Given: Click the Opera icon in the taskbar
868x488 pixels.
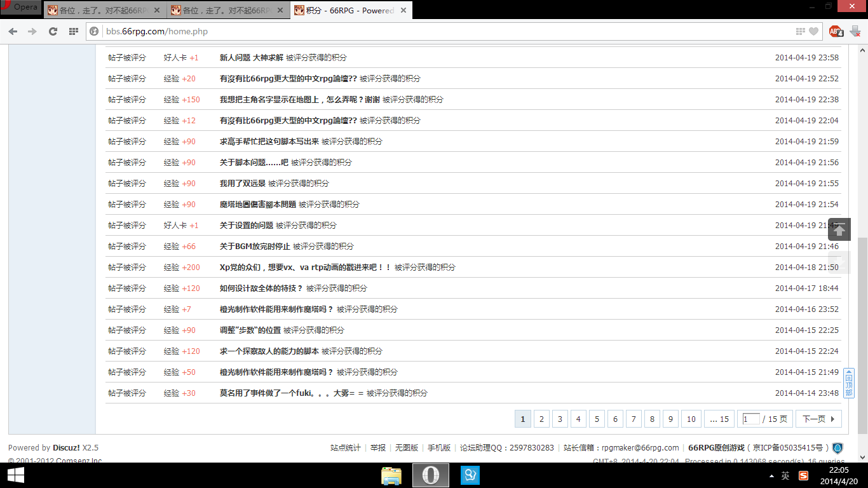Looking at the screenshot, I should point(431,475).
